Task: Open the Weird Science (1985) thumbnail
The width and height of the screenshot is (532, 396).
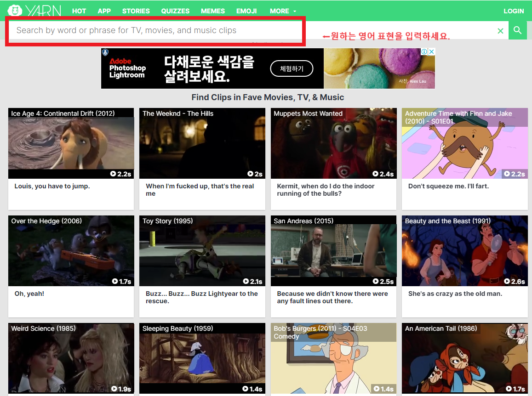Action: click(71, 358)
